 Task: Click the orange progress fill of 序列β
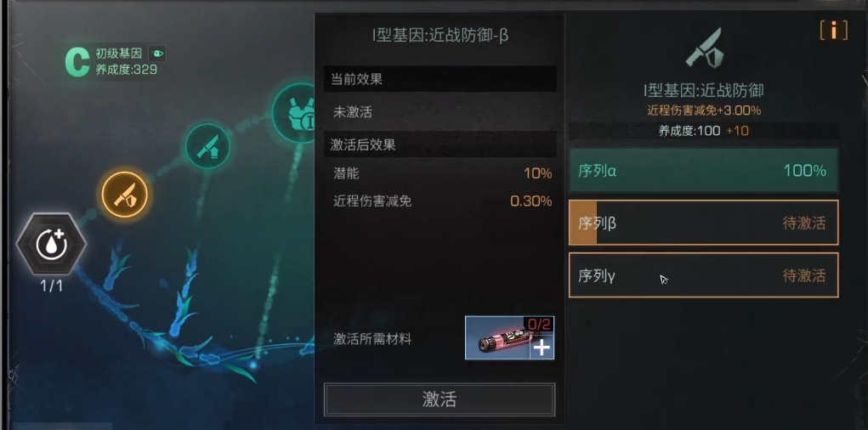(583, 223)
